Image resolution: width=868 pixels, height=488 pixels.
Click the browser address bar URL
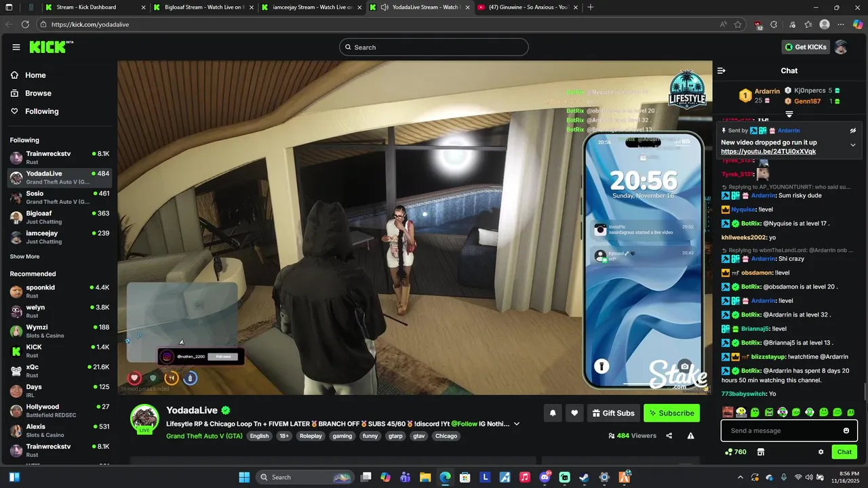tap(90, 24)
